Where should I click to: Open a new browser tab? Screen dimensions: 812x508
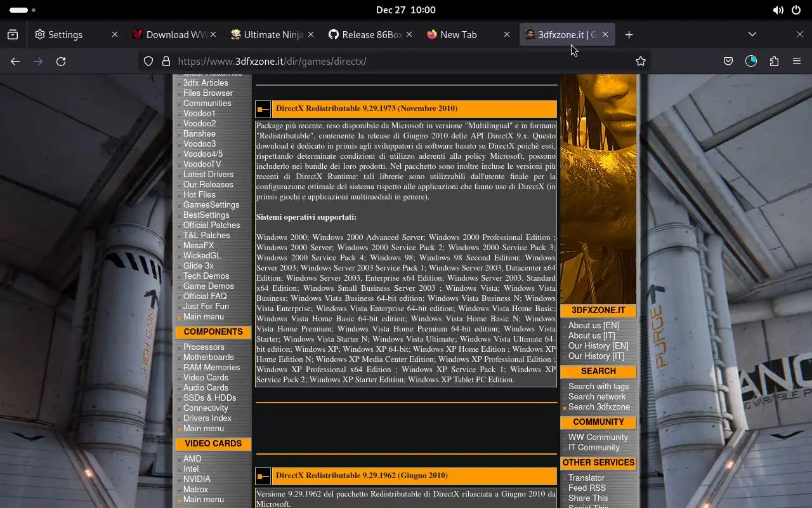point(629,35)
